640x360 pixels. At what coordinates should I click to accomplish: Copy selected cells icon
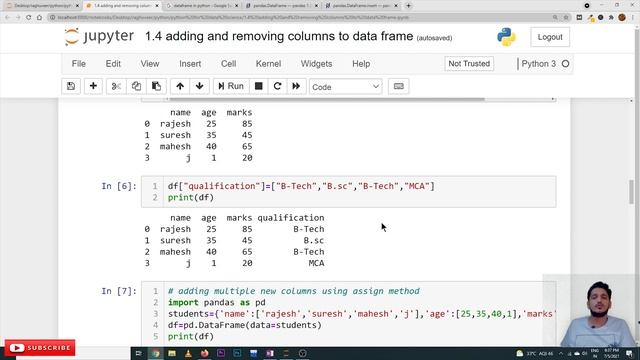coord(136,86)
